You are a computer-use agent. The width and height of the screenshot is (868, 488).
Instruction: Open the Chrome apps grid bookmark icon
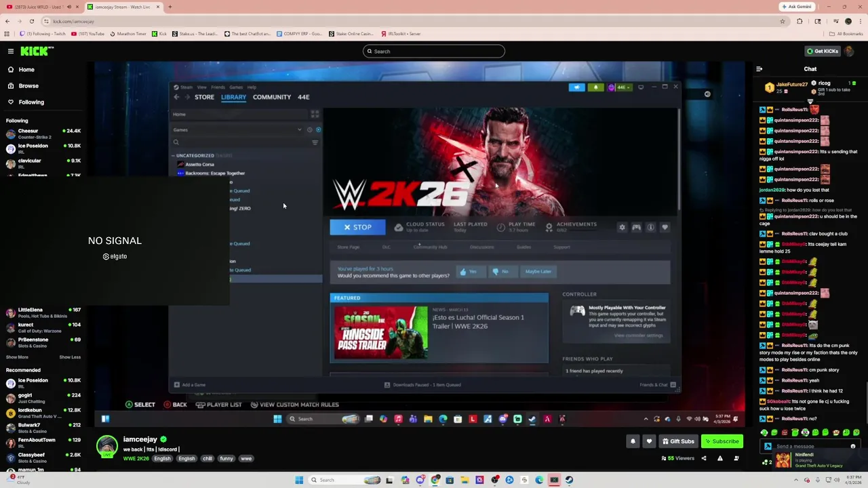[7, 33]
